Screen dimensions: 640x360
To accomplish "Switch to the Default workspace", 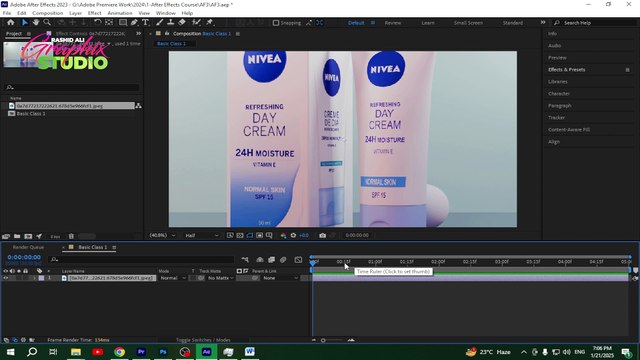I will (x=356, y=23).
